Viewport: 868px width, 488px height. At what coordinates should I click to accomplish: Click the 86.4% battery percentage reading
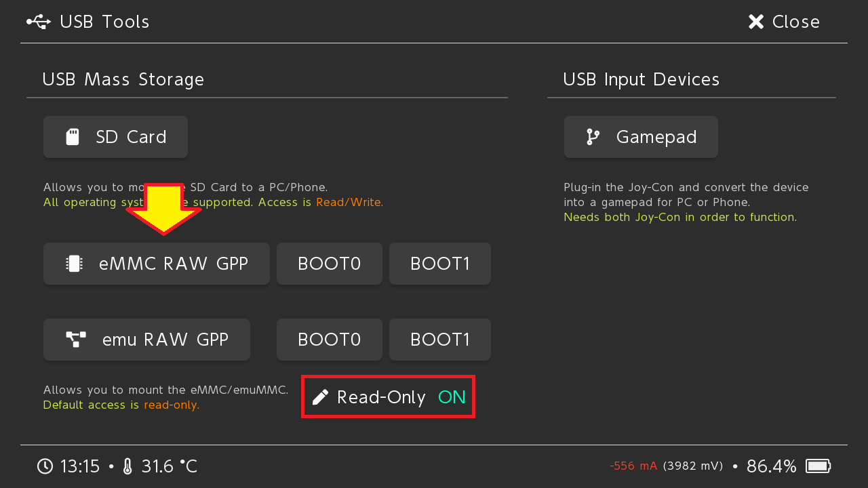pos(772,466)
